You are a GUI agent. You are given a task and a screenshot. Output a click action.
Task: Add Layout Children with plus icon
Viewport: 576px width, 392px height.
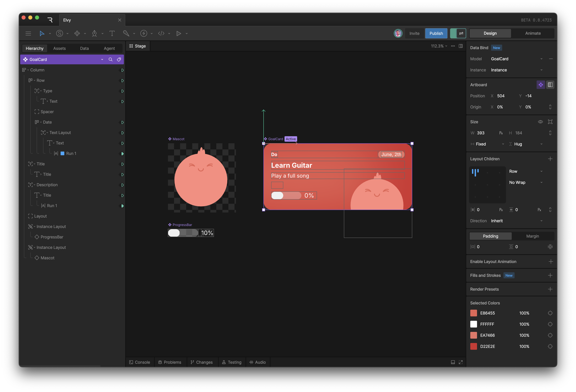[x=550, y=159]
